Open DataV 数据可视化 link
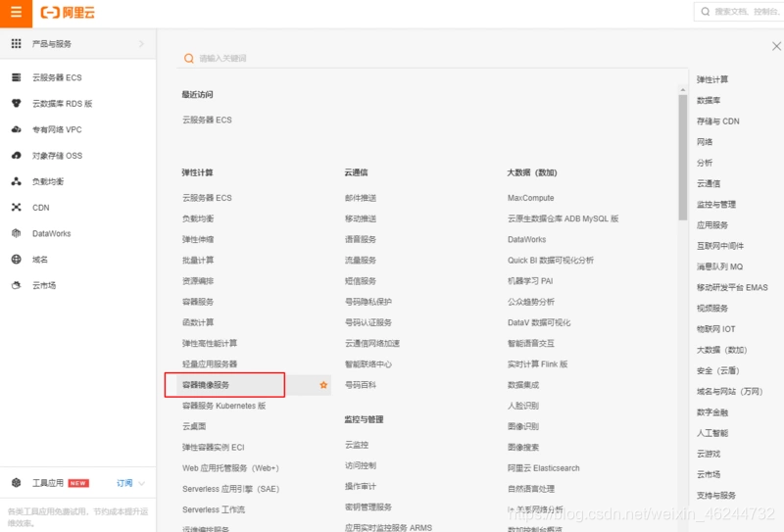Viewport: 784px width, 532px height. pos(539,322)
